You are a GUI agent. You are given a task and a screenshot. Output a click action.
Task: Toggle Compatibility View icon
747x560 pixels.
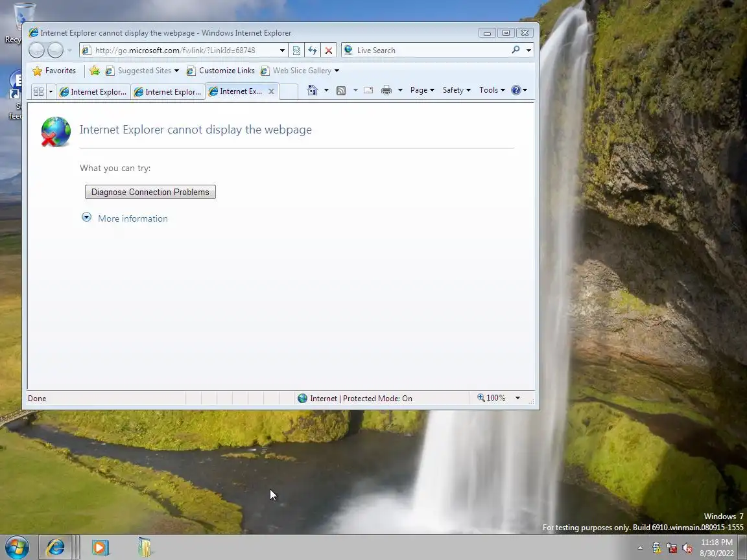[296, 51]
